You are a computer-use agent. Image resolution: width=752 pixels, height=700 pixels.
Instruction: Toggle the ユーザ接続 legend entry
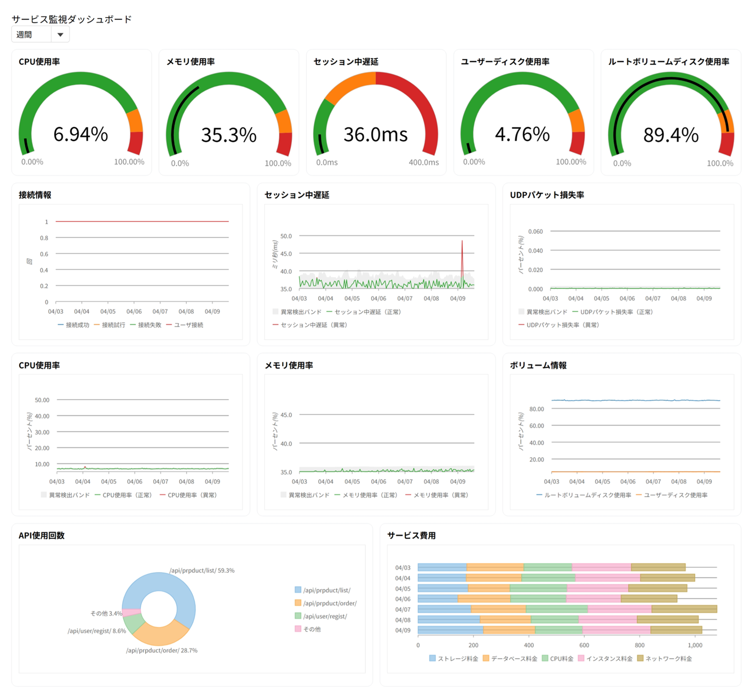click(185, 325)
